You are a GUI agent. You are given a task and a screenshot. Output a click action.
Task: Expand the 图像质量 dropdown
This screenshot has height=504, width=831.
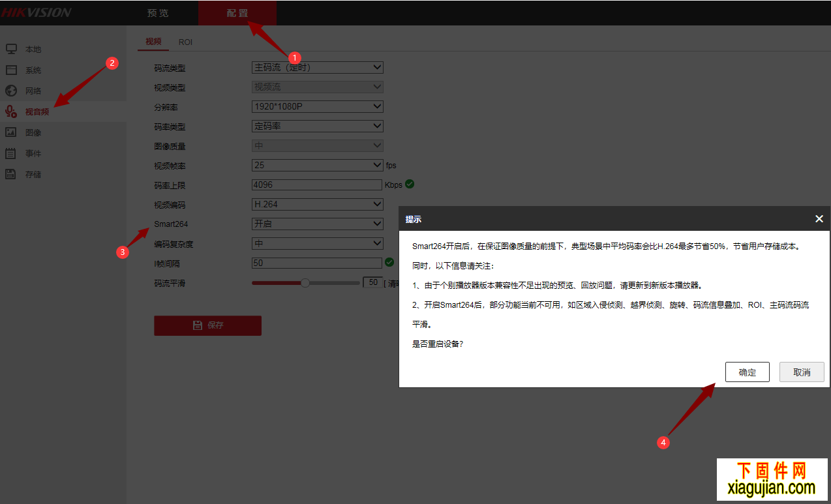pyautogui.click(x=318, y=145)
